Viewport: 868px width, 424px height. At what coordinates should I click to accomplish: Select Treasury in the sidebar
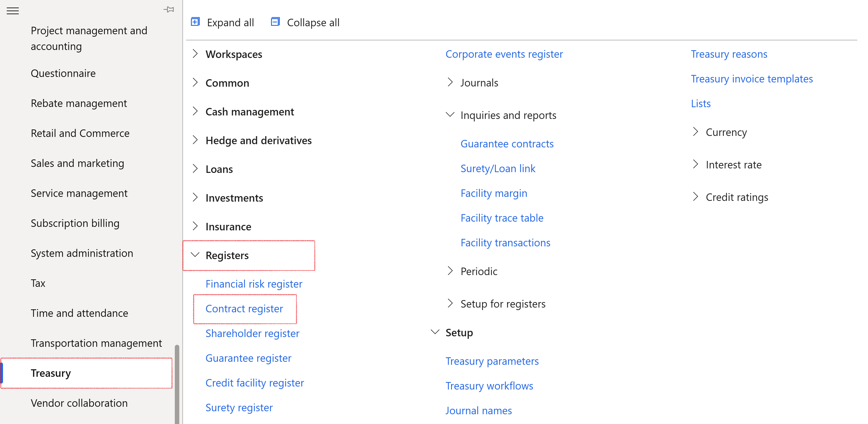pos(51,373)
